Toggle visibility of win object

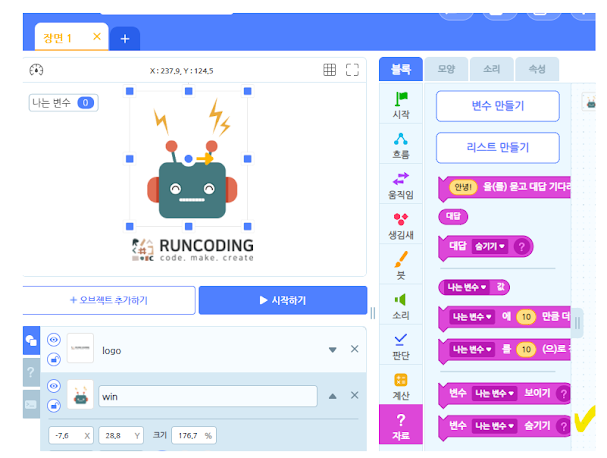[54, 386]
